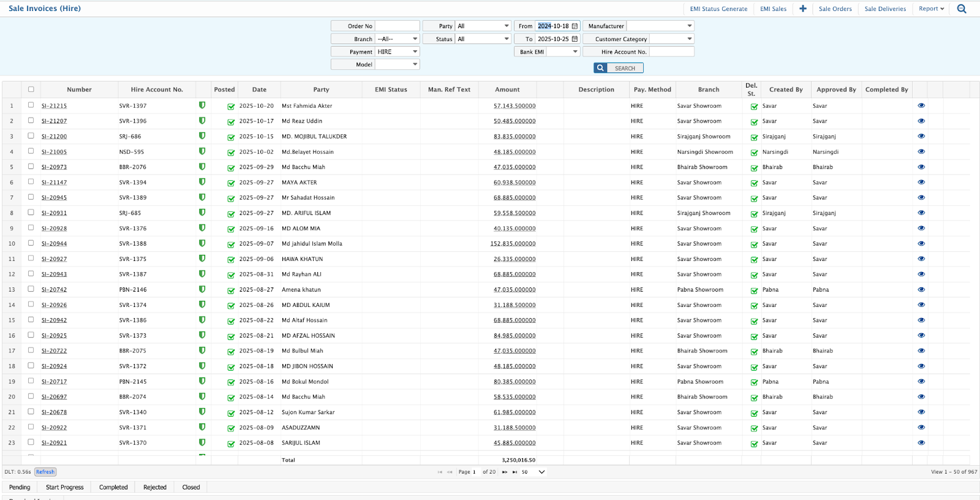Screen dimensions: 980x500
Task: Click the delivery status check for SI-21147
Action: (x=755, y=183)
